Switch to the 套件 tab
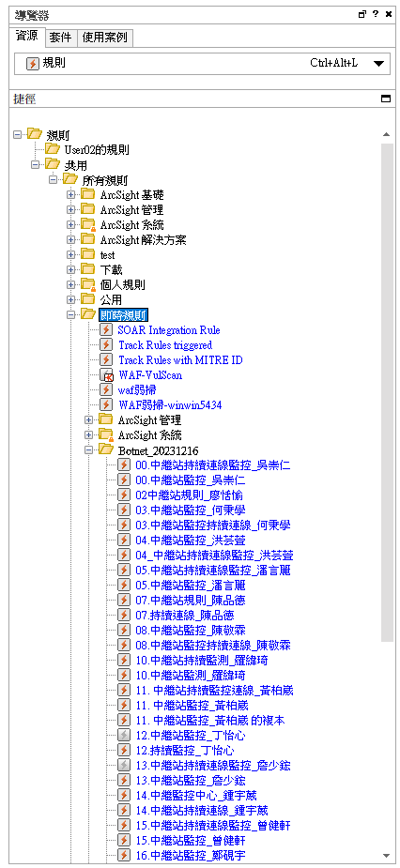The image size is (400, 868). (60, 38)
